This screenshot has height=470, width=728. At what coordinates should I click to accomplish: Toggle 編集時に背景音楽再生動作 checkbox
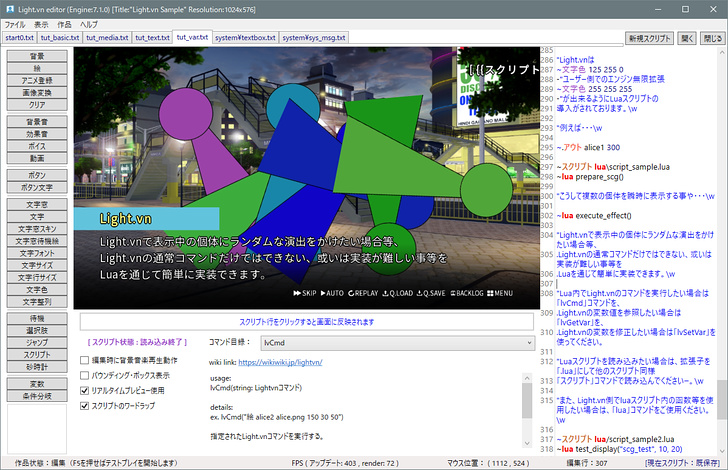point(84,360)
